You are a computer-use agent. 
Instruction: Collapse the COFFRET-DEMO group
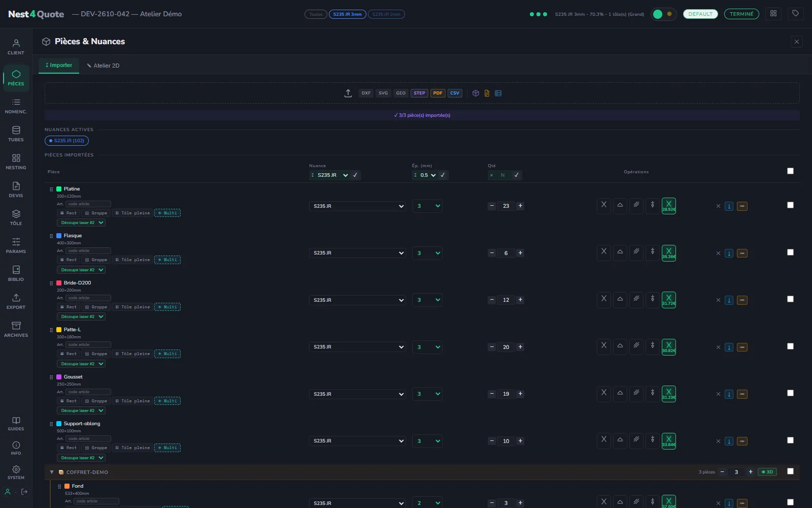click(x=52, y=472)
